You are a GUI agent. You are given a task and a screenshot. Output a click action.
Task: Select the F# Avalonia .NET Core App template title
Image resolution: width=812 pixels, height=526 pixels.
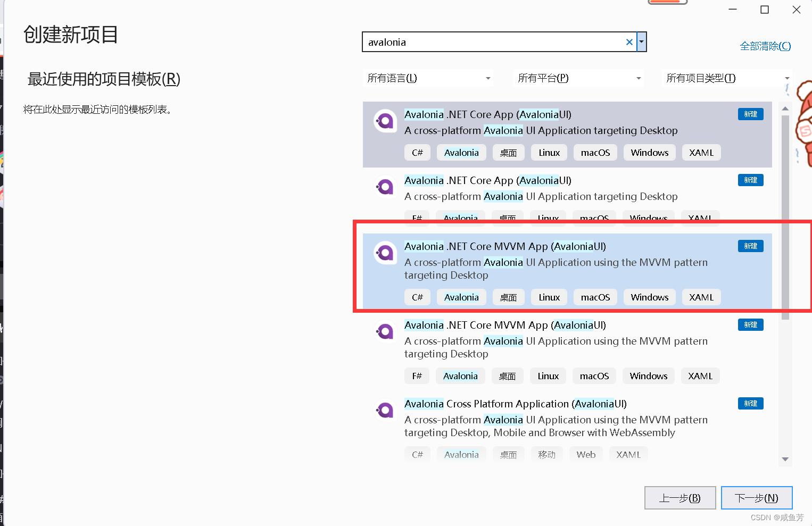point(488,180)
